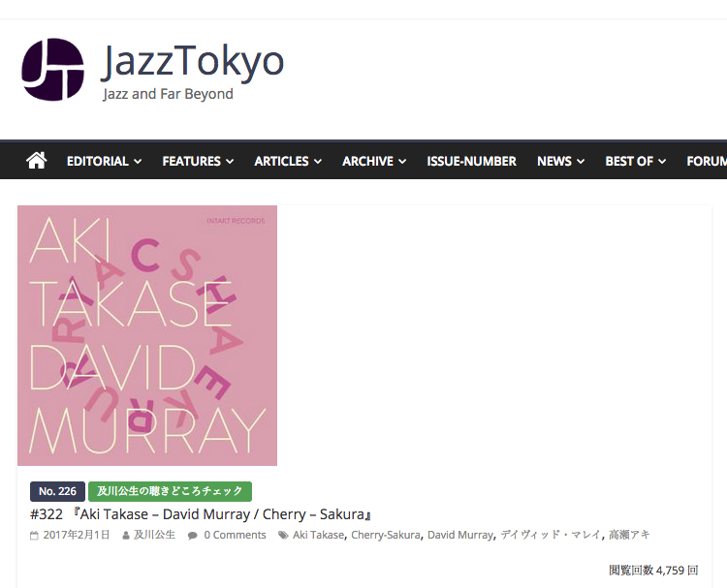Select the ISSUE-NUMBER menu item
This screenshot has height=588, width=727.
click(x=471, y=161)
